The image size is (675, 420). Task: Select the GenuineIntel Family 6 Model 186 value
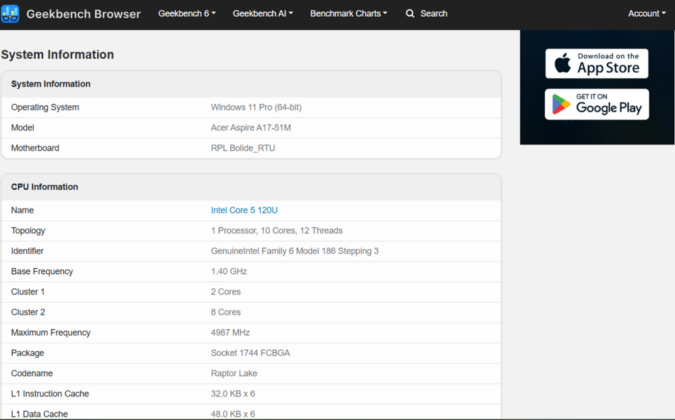point(295,251)
